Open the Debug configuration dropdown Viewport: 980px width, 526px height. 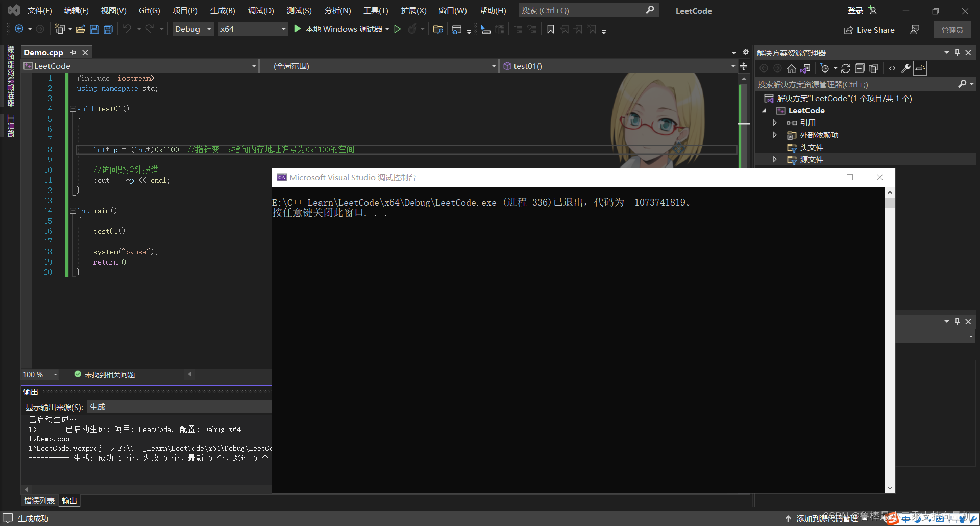pyautogui.click(x=193, y=29)
